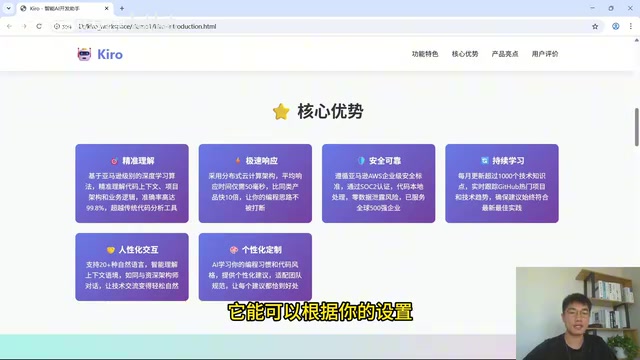Open the 功能特色 navigation link
Viewport: 640px width, 360px height.
[425, 54]
